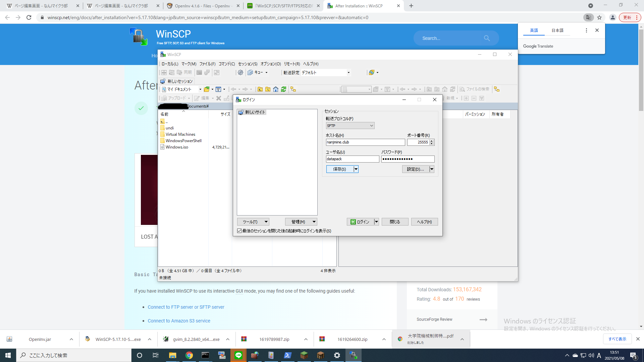Viewport: 644px width, 362px height.
Task: Go to local parent directory icon
Action: [260, 89]
